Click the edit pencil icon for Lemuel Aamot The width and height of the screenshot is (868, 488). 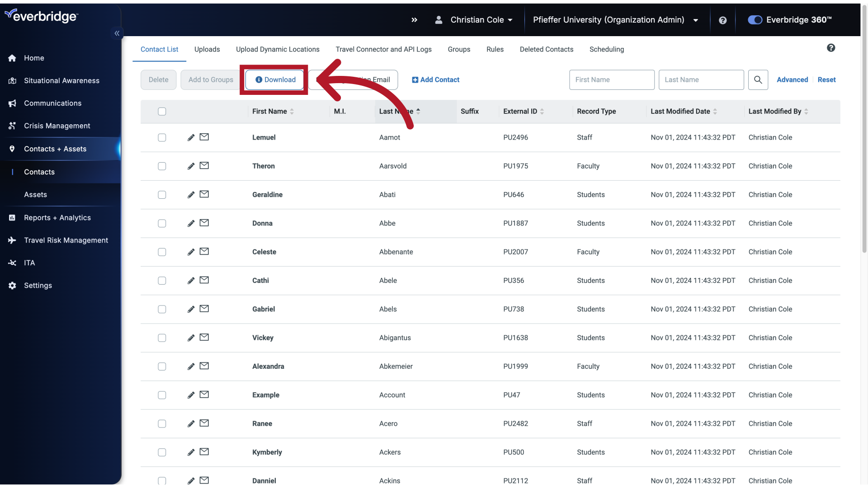pyautogui.click(x=189, y=137)
